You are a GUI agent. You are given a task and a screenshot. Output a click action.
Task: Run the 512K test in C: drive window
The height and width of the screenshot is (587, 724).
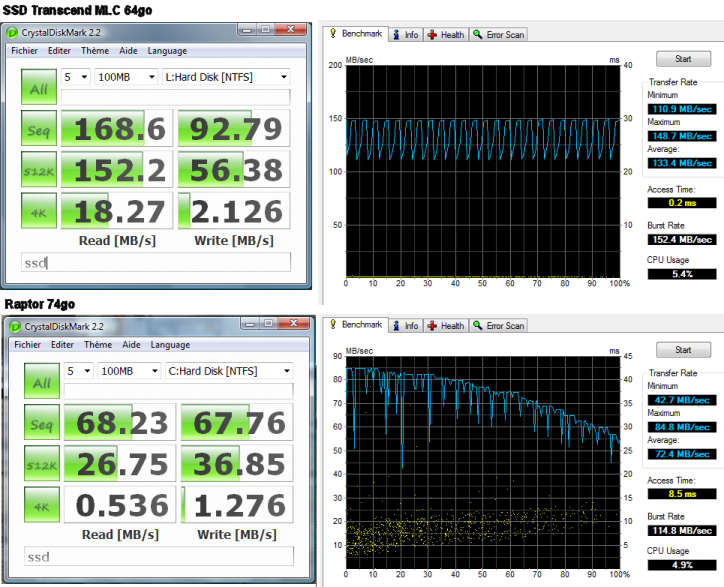39,463
